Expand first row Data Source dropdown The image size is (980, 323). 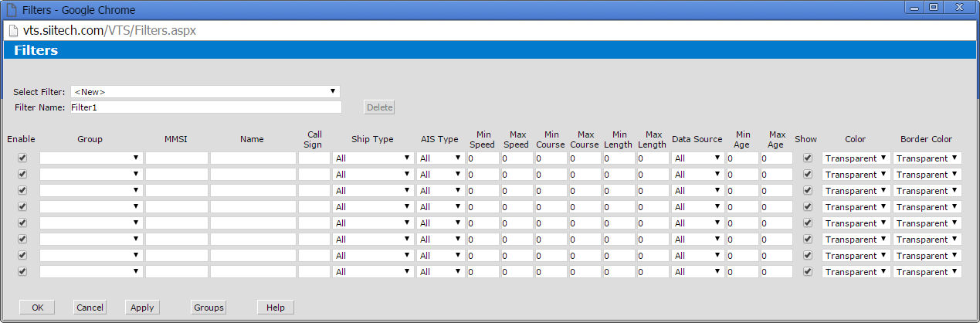[697, 158]
